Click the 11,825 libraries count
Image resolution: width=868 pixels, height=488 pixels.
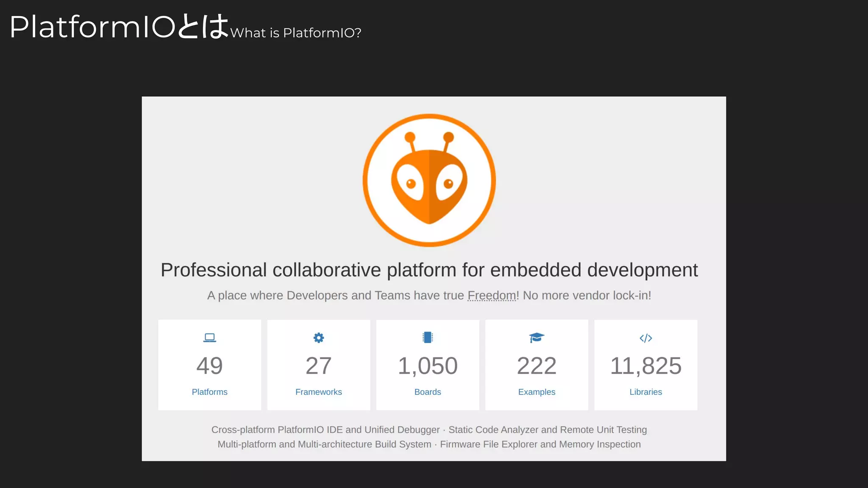coord(645,366)
